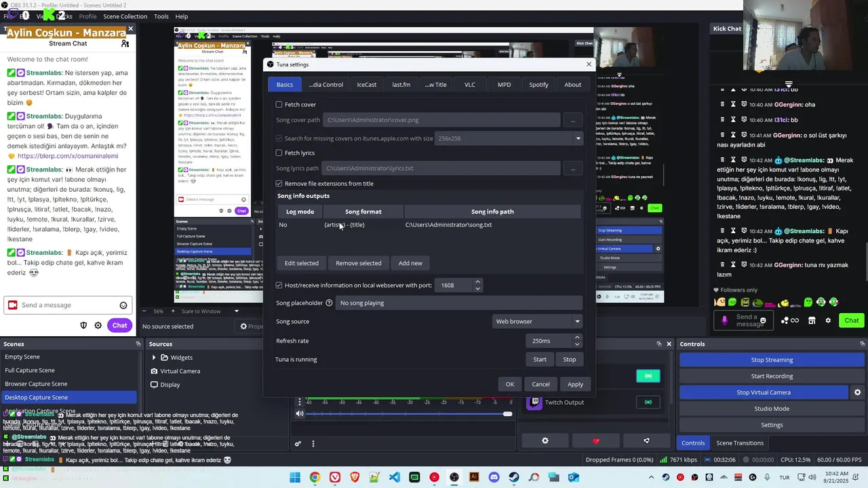Click emoji icon in left chat message box
868x488 pixels.
click(x=123, y=305)
